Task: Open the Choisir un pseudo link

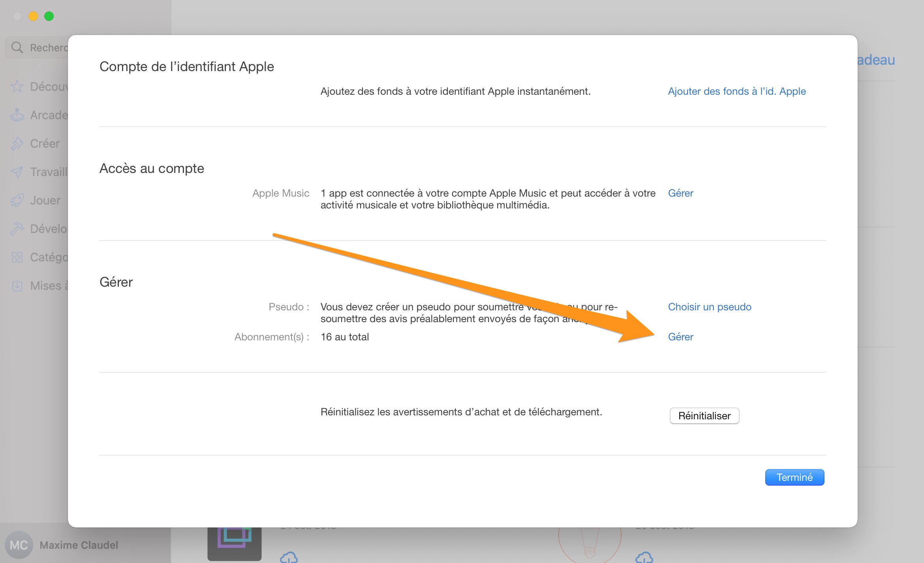Action: click(710, 307)
